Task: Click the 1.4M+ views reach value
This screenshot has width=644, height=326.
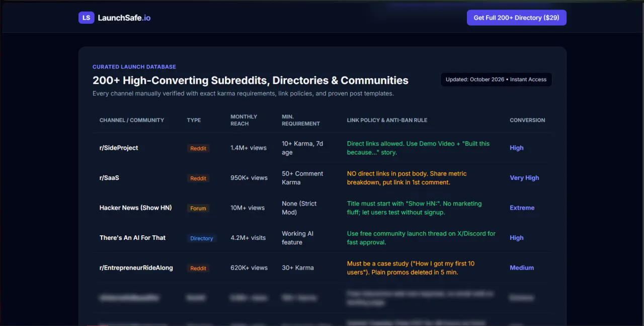Action: point(249,148)
